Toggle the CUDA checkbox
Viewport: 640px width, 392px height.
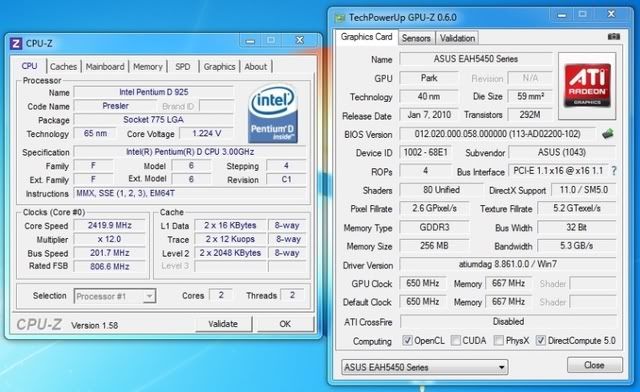pyautogui.click(x=456, y=340)
